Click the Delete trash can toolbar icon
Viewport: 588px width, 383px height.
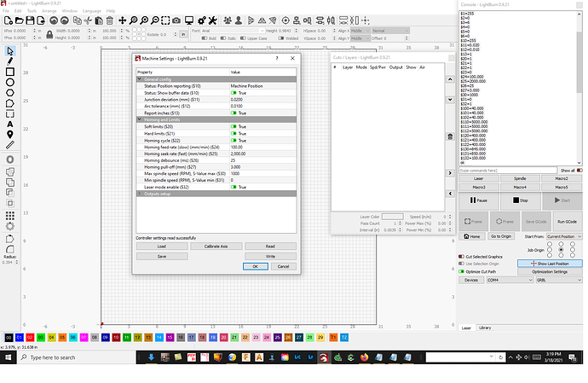coord(109,20)
